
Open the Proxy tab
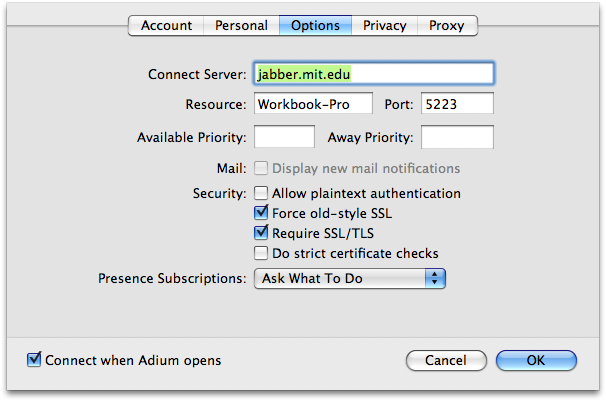pyautogui.click(x=447, y=25)
